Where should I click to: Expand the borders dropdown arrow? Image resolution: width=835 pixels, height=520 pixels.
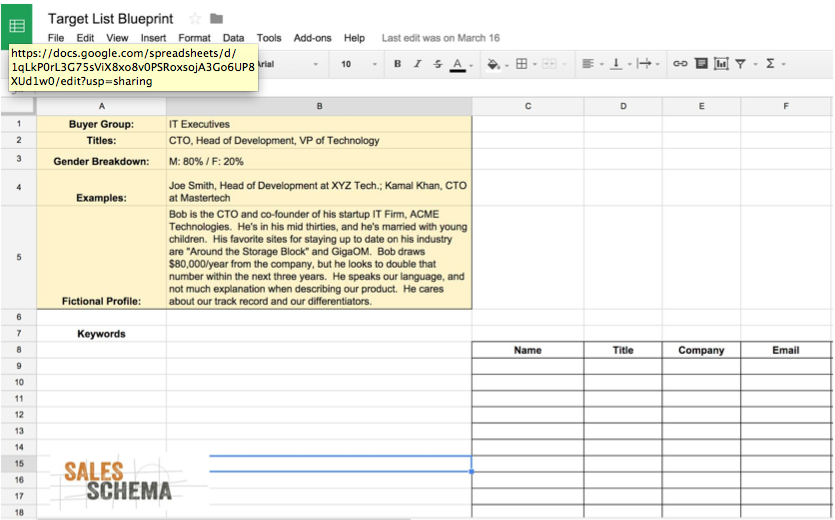pos(535,64)
